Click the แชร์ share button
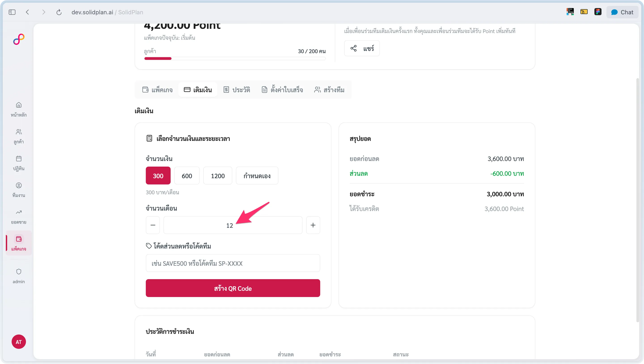Screen dimensions: 644x364 click(362, 48)
